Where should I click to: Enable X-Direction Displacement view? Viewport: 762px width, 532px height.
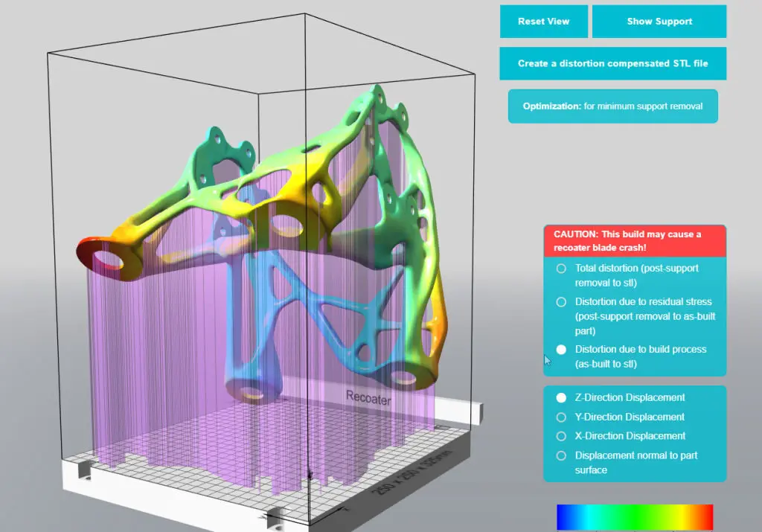coord(560,436)
